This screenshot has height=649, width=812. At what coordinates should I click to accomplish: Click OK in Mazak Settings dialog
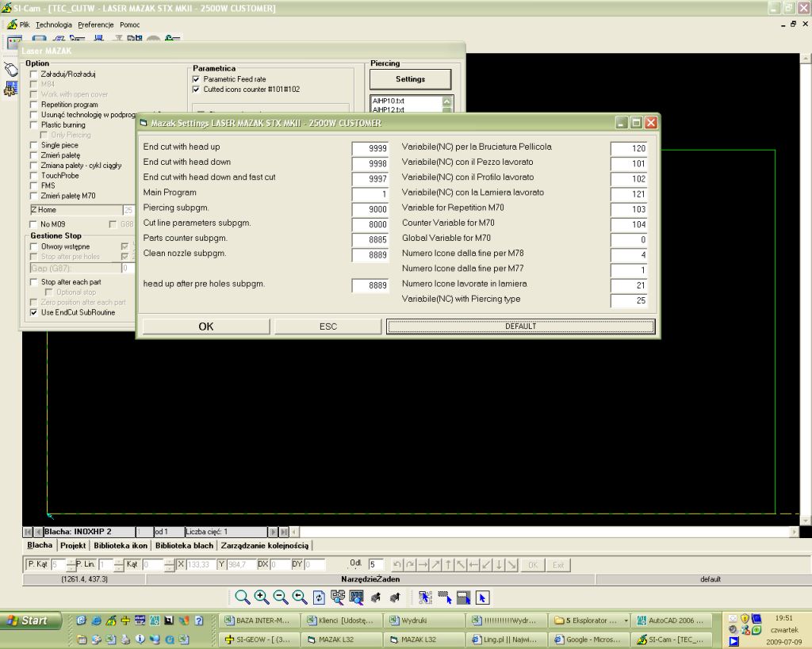pyautogui.click(x=206, y=326)
